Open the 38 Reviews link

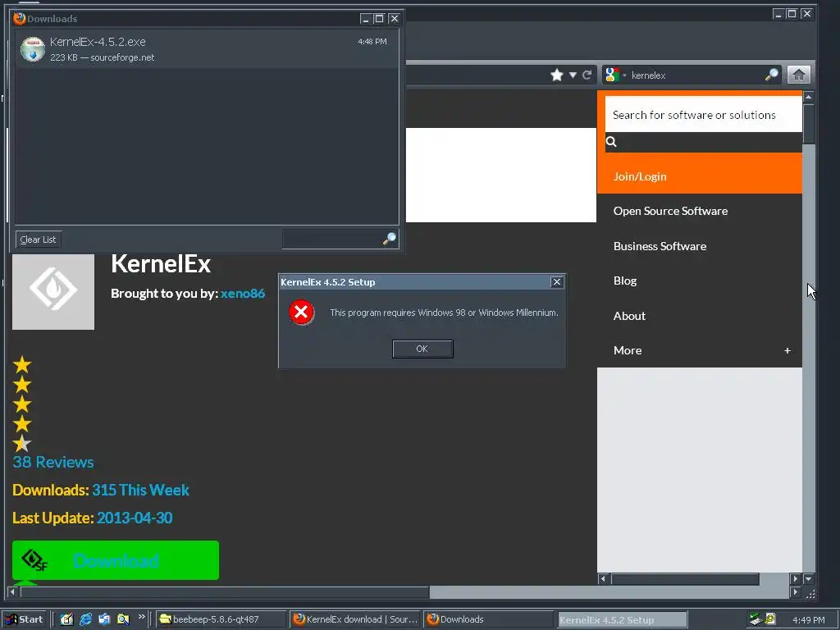point(53,462)
